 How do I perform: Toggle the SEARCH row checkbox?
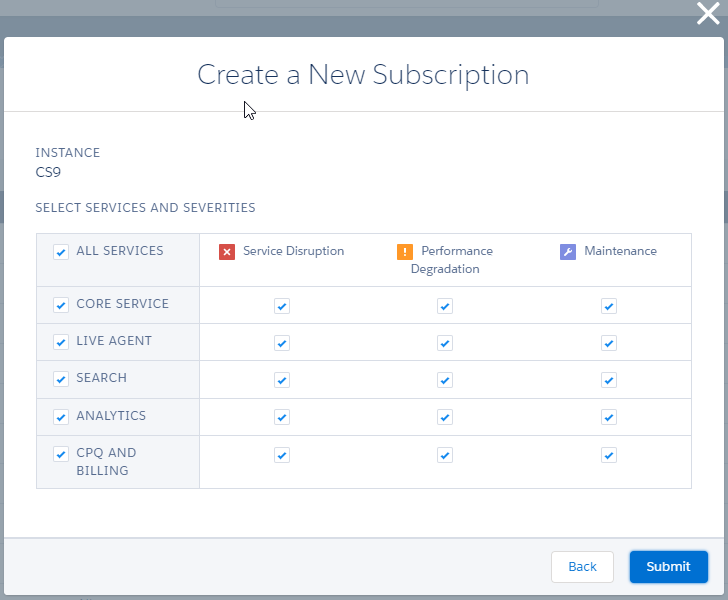tap(61, 379)
